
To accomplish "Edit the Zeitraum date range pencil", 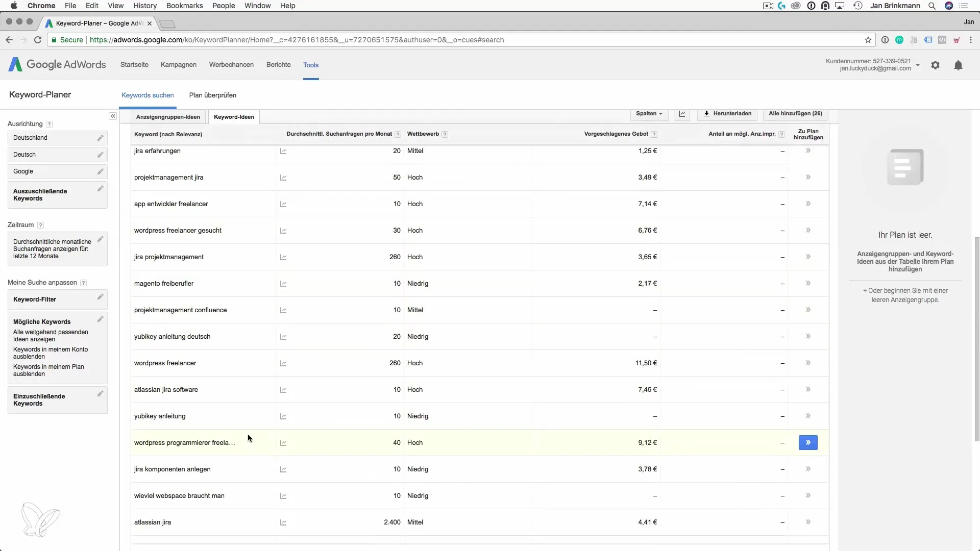I will 101,239.
